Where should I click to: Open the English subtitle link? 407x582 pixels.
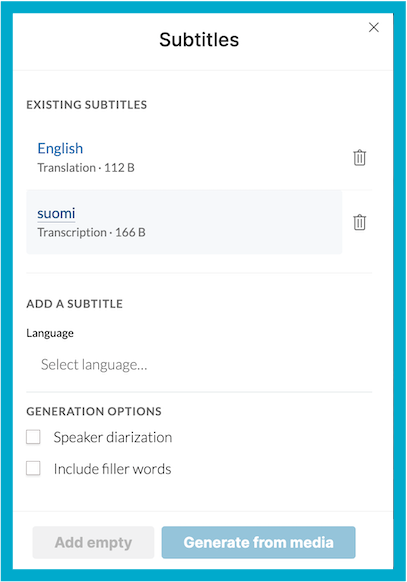coord(60,148)
